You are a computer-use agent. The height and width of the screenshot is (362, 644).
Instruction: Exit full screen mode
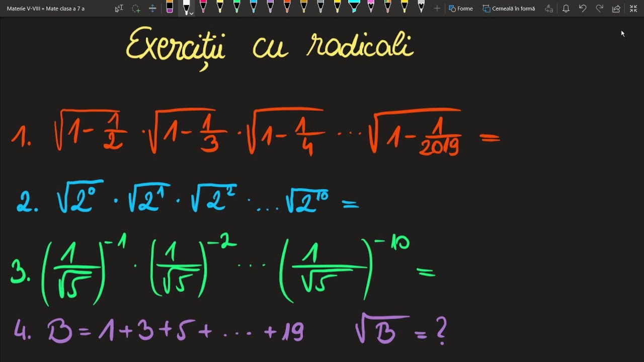point(633,9)
